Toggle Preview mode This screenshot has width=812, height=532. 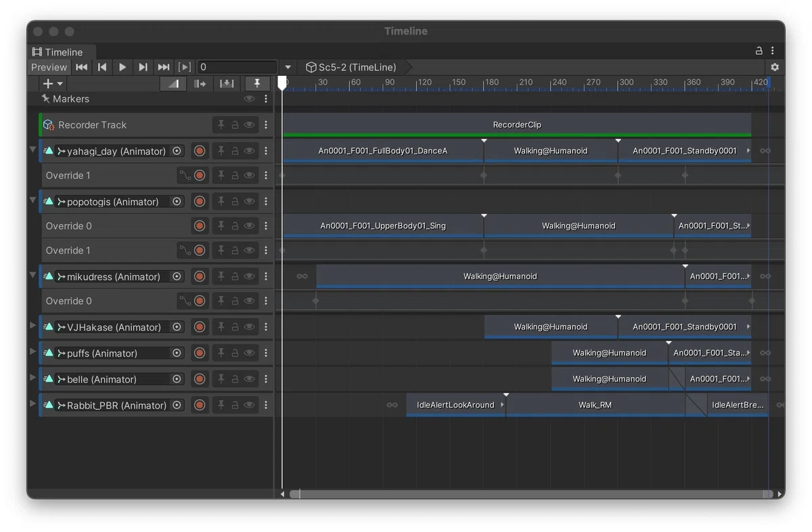click(49, 67)
